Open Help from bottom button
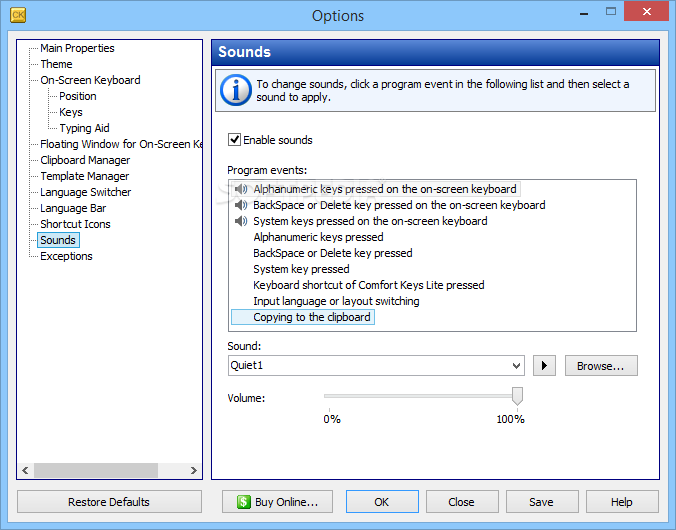 [x=622, y=502]
